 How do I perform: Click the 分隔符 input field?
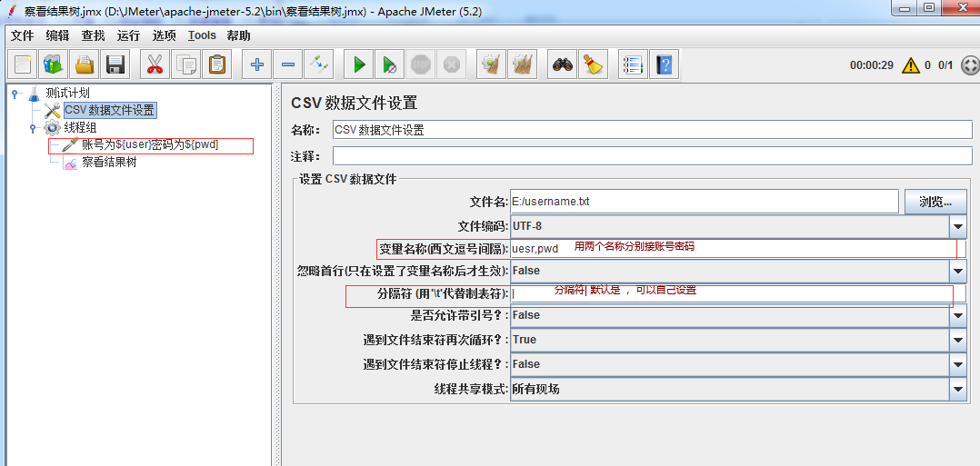click(x=738, y=293)
